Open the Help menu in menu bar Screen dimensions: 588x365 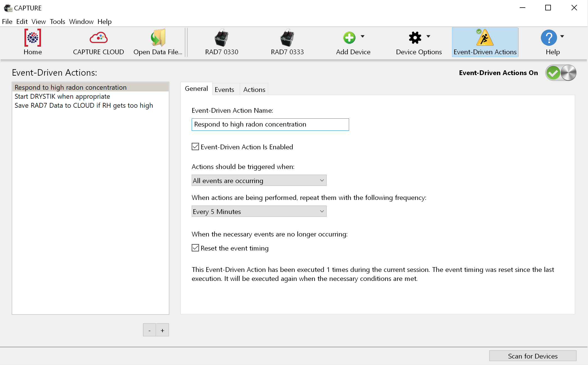pos(105,22)
